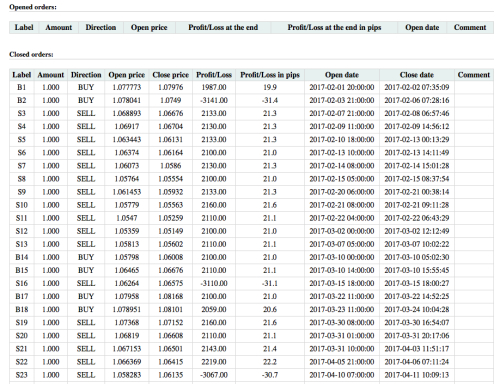The height and width of the screenshot is (384, 500).
Task: Click close date 2017-03-31 20:17:06
Action: point(417,336)
